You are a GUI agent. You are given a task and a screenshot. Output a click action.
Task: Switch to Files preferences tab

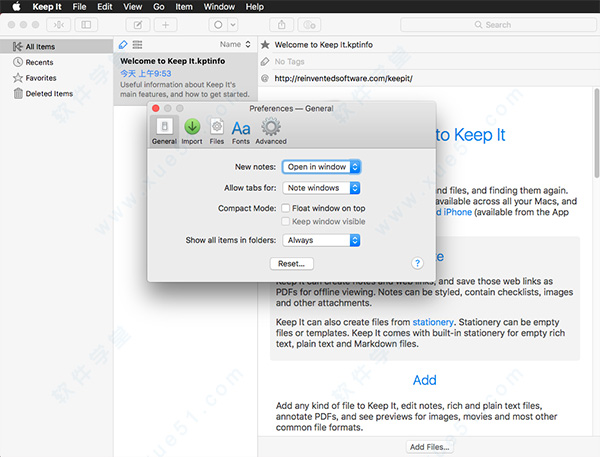pos(217,131)
